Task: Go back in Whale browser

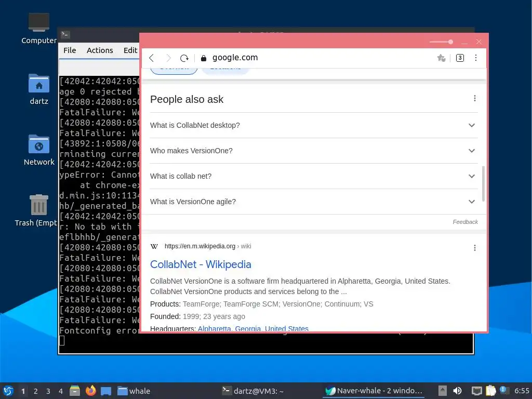Action: [x=152, y=58]
